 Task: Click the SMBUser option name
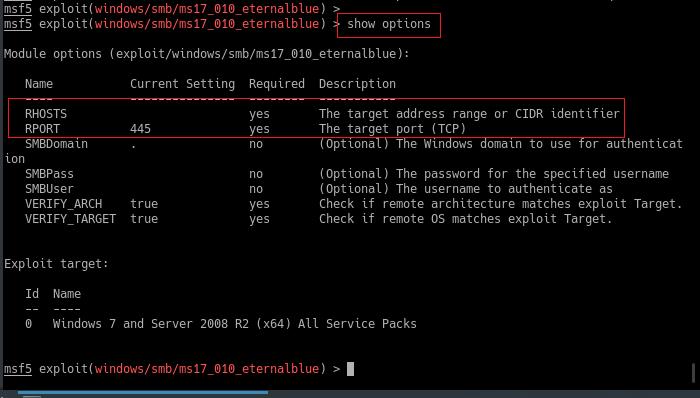click(49, 189)
